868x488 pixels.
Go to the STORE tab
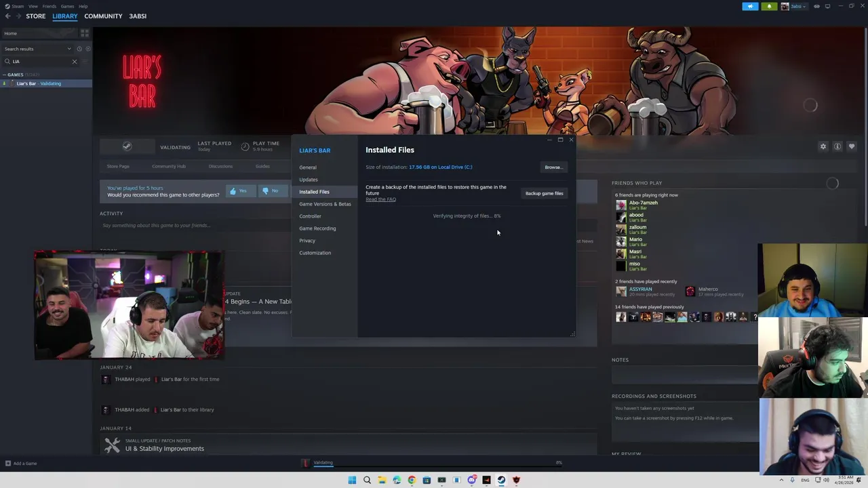pyautogui.click(x=36, y=16)
